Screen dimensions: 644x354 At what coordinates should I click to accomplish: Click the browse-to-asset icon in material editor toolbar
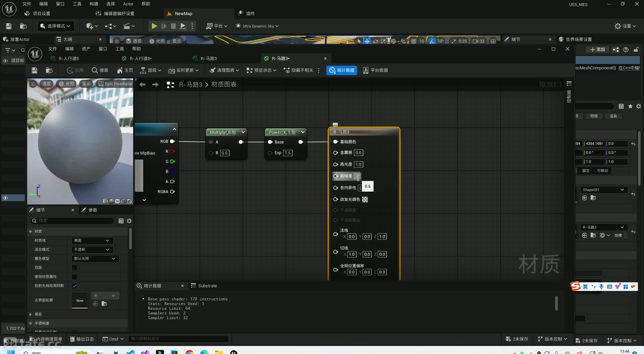point(49,70)
